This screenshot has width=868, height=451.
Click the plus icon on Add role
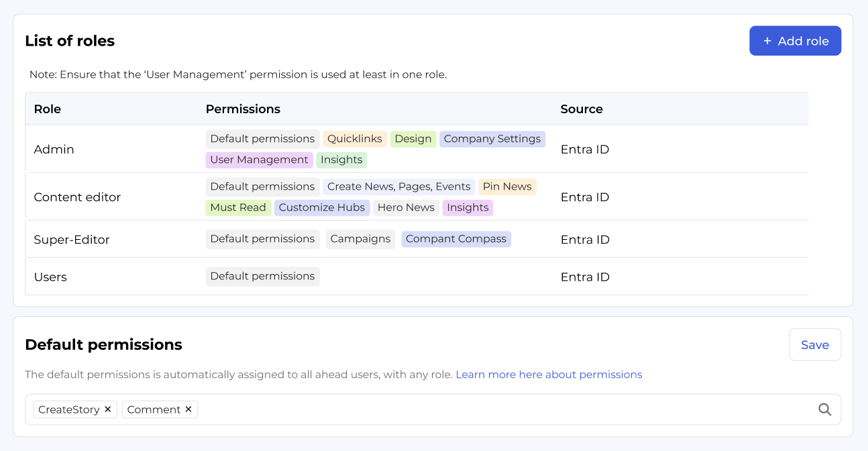pyautogui.click(x=767, y=41)
